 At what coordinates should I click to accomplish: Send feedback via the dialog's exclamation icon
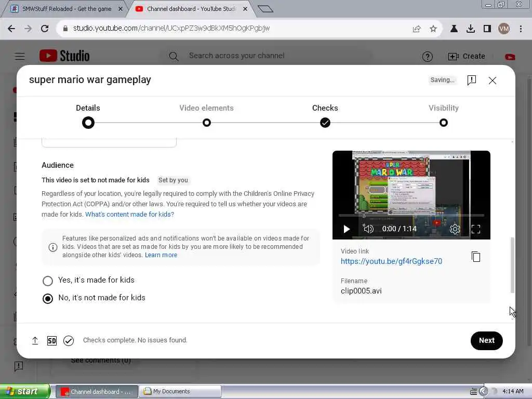471,81
